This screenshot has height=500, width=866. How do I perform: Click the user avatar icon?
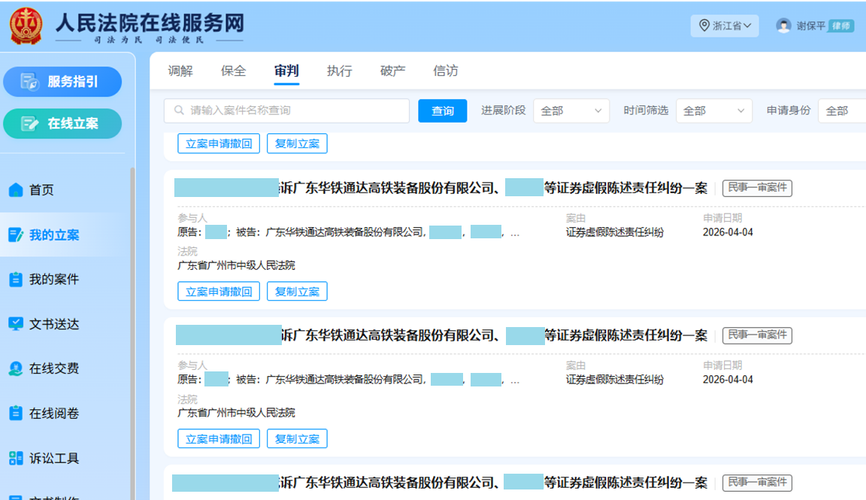784,25
